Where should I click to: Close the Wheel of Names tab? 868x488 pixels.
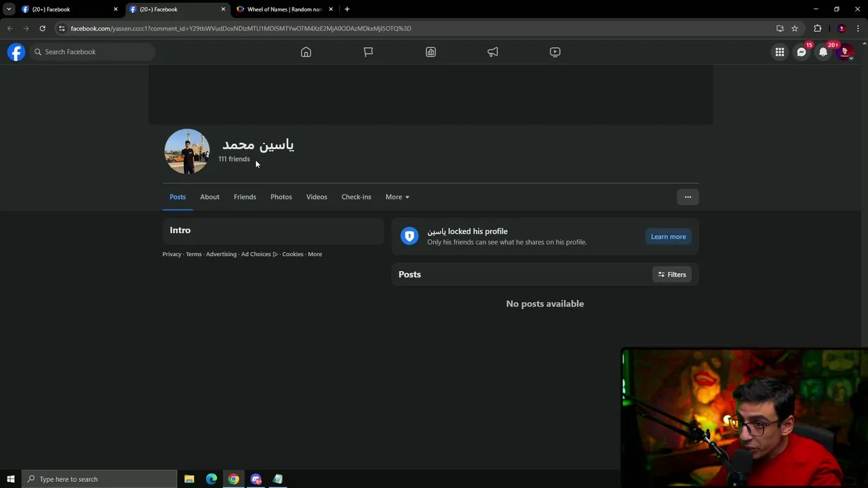(331, 9)
